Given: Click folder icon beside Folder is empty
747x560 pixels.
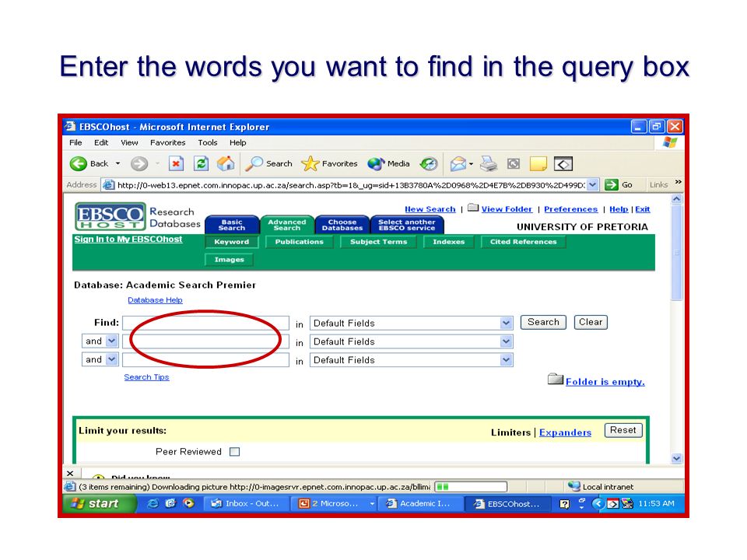Looking at the screenshot, I should (x=556, y=379).
